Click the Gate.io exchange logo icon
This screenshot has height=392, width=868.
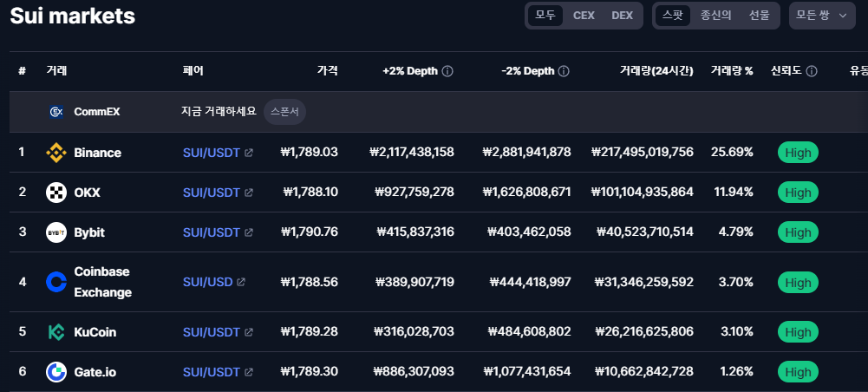(x=56, y=372)
